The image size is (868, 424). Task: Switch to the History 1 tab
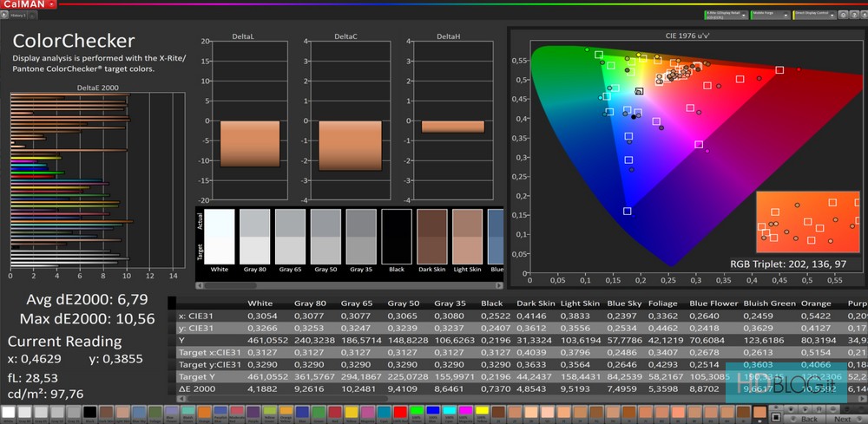(x=18, y=15)
